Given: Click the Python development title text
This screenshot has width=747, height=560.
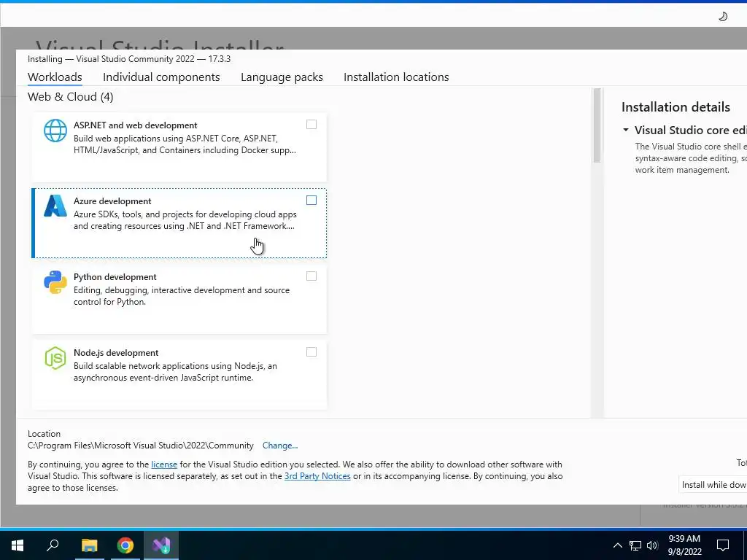Looking at the screenshot, I should (115, 276).
